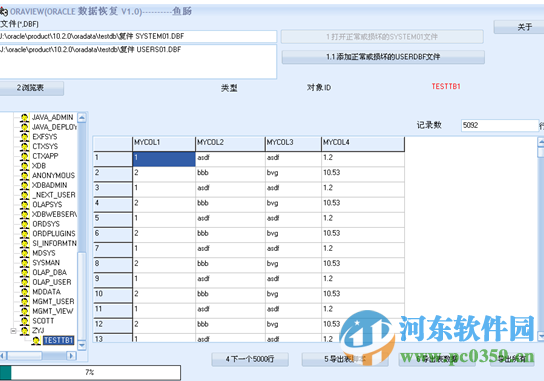Click the red TESTTB1 label
This screenshot has height=381, width=544.
point(446,86)
